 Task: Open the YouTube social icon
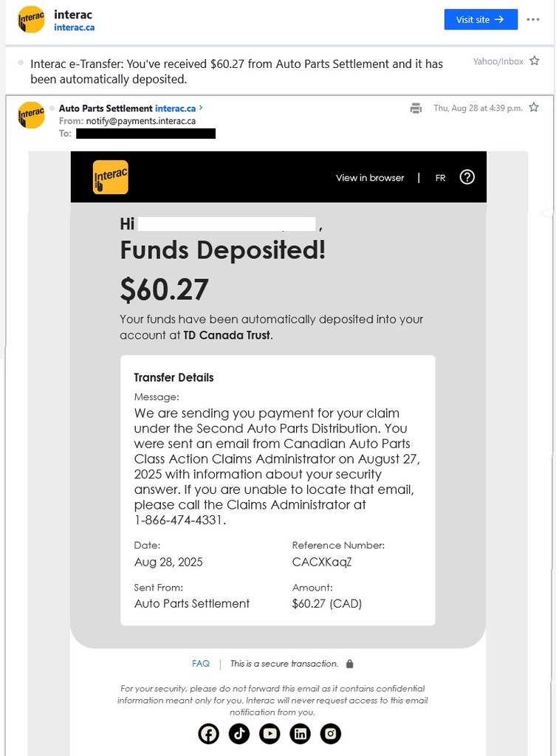pos(270,733)
